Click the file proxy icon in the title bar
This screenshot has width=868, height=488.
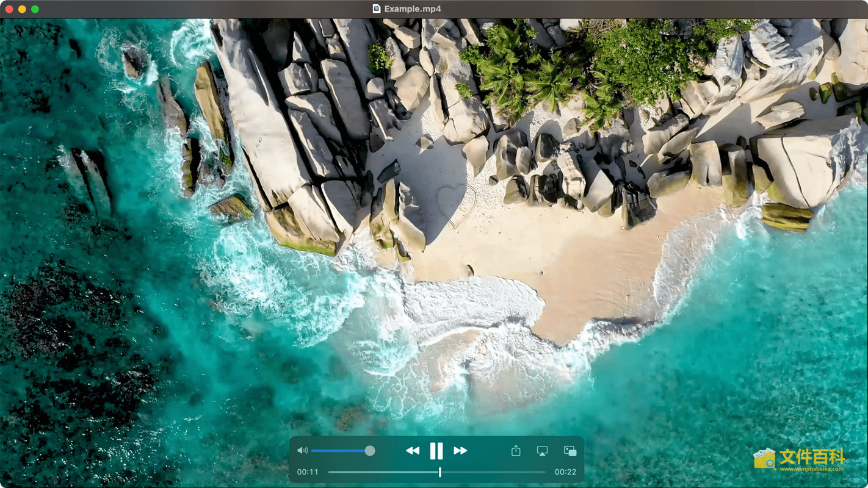tap(377, 9)
